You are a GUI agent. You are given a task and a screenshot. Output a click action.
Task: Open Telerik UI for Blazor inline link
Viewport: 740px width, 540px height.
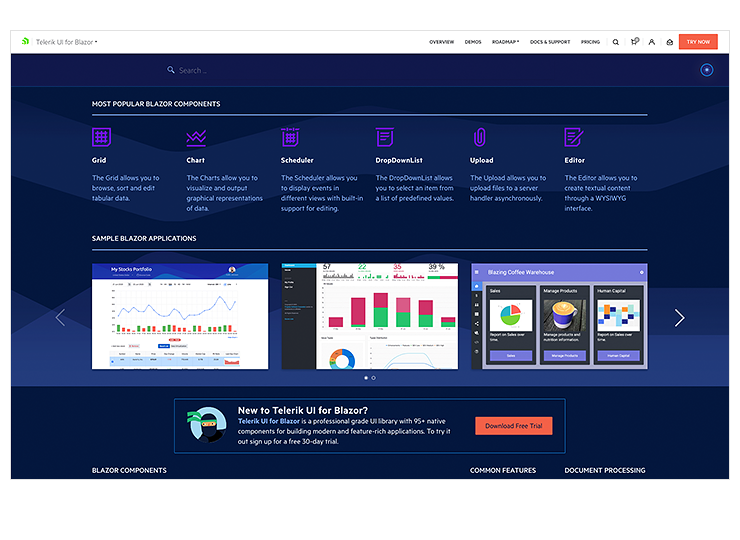[269, 421]
